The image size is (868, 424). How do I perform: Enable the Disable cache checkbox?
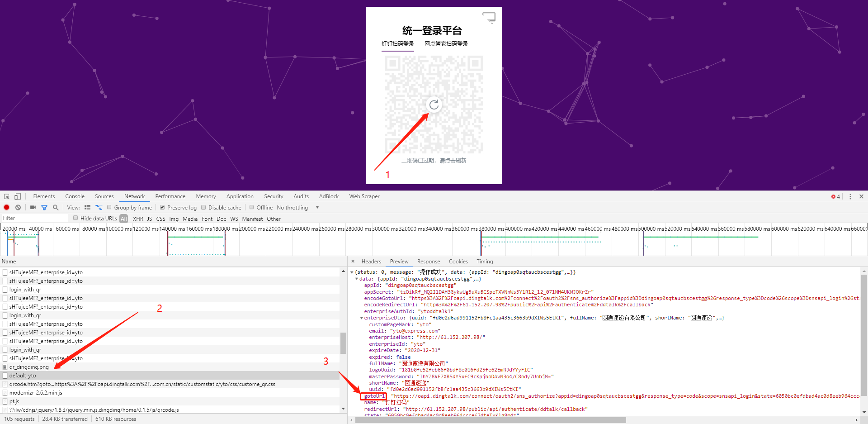coord(203,207)
